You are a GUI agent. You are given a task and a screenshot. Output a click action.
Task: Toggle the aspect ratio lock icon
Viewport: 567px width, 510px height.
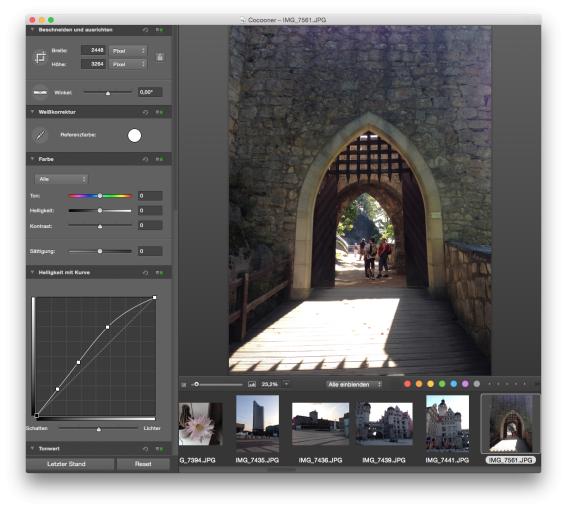(x=160, y=57)
